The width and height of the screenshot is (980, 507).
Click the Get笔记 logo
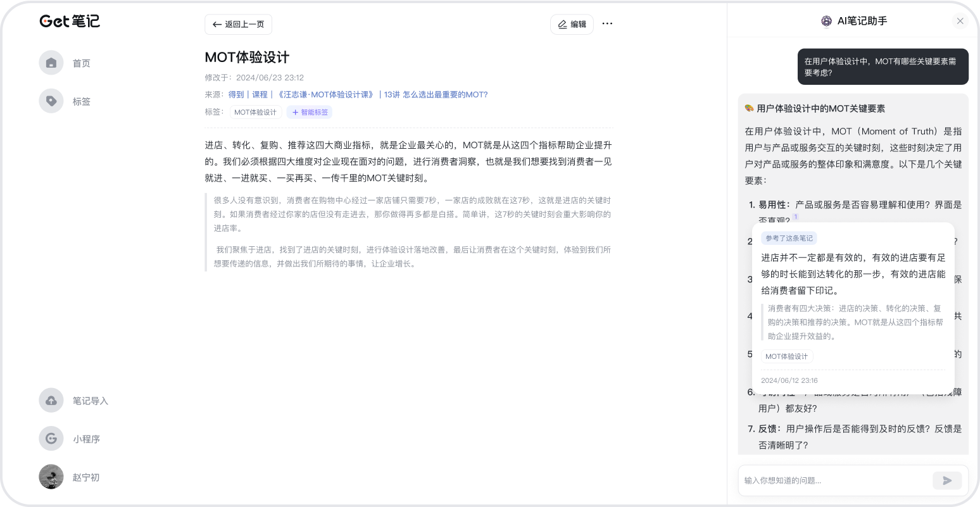pyautogui.click(x=70, y=22)
